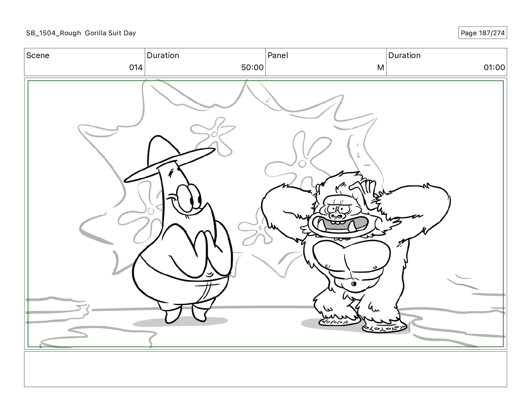Click the panel duration value '01:00'
The height and width of the screenshot is (411, 532).
[x=494, y=67]
